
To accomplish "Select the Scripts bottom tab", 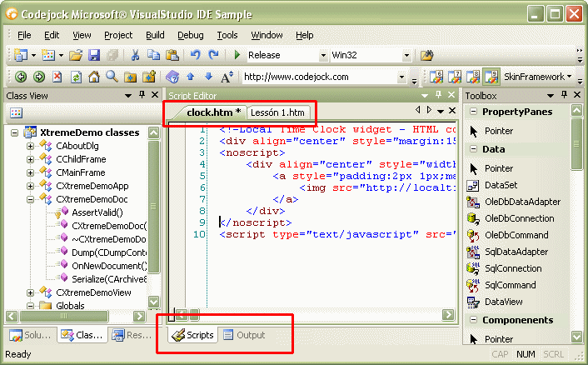I will [193, 335].
